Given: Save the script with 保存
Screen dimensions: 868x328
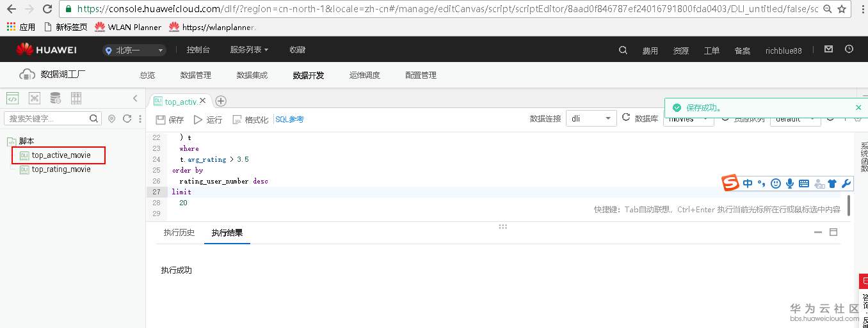Looking at the screenshot, I should tap(170, 120).
